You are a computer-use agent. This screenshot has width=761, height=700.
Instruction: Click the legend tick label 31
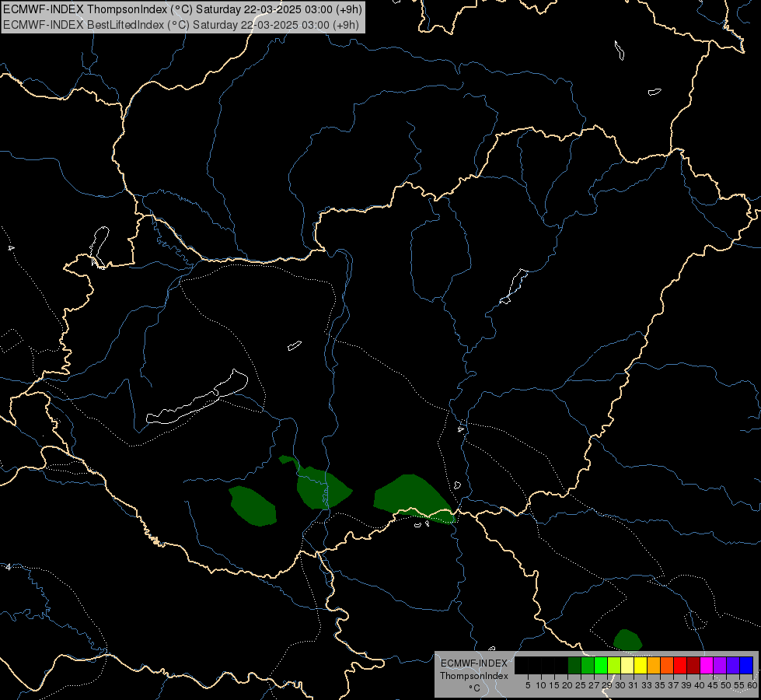point(634,685)
